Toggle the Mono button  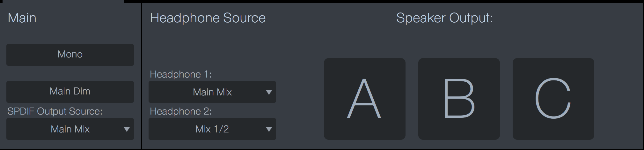[x=70, y=55]
